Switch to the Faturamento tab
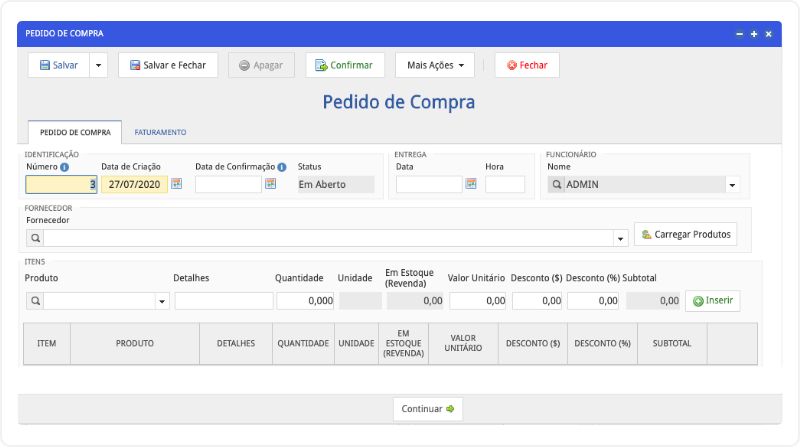The image size is (800, 447). coord(160,132)
